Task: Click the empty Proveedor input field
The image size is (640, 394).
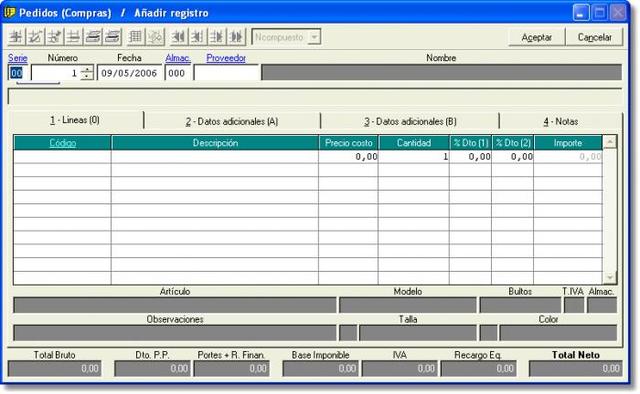Action: [227, 73]
